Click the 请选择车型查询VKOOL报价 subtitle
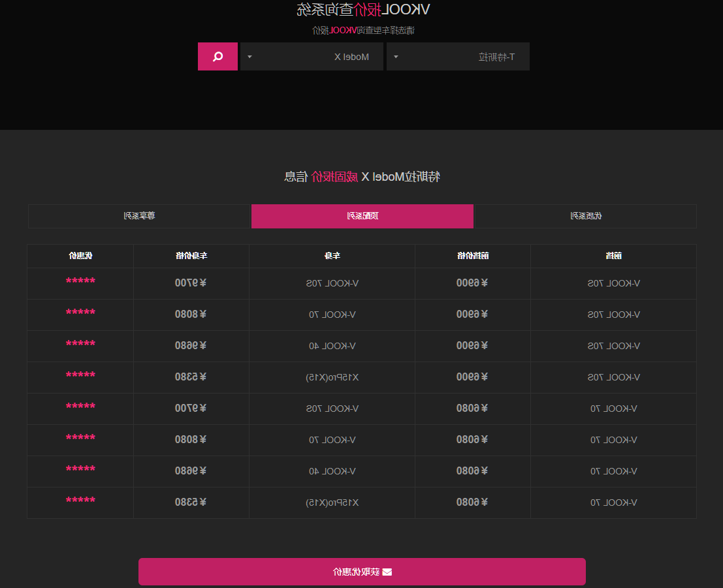The height and width of the screenshot is (588, 723). [363, 31]
